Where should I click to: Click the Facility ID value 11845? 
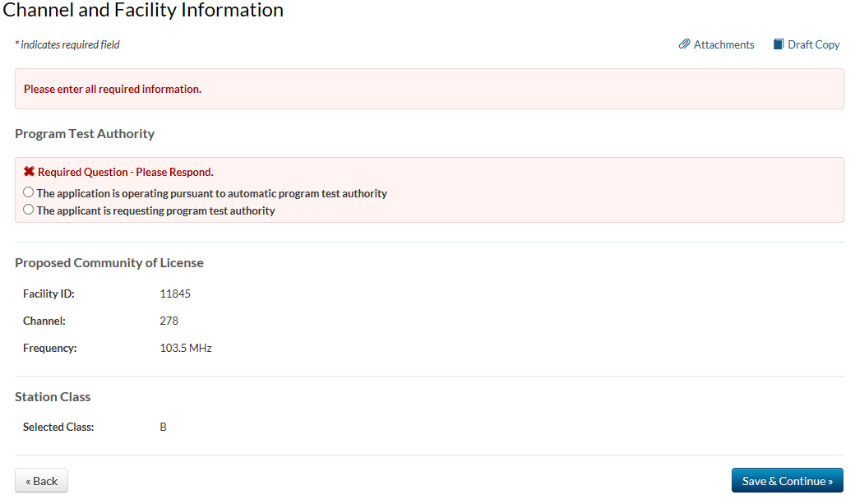coord(175,294)
